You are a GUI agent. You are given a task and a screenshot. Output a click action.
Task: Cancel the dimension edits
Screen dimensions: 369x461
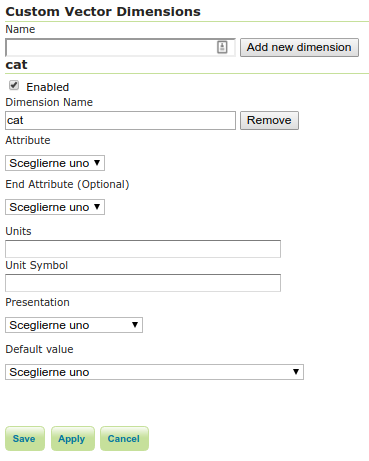(124, 438)
